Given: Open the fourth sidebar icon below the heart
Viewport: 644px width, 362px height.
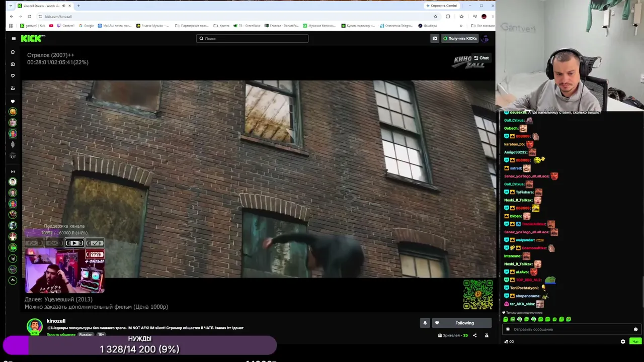Looking at the screenshot, I should pyautogui.click(x=13, y=88).
